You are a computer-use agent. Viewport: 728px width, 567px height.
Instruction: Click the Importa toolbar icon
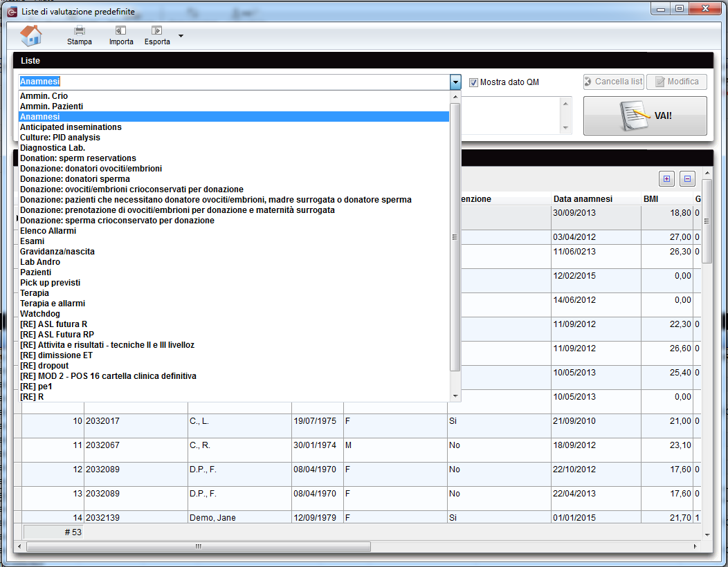120,30
